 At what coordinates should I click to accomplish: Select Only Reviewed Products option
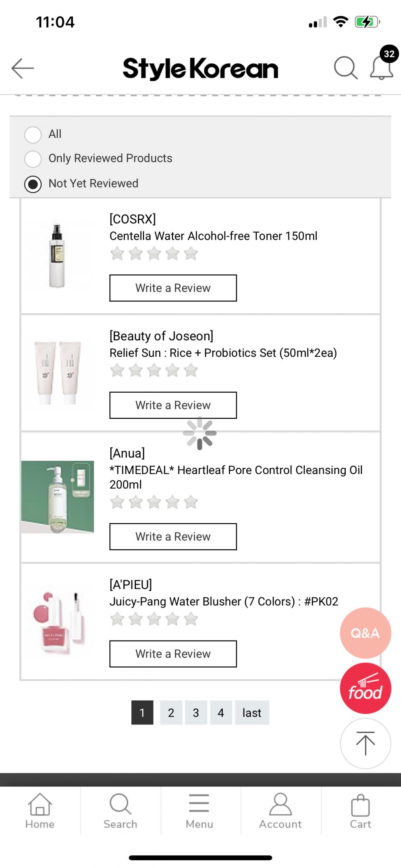tap(33, 159)
